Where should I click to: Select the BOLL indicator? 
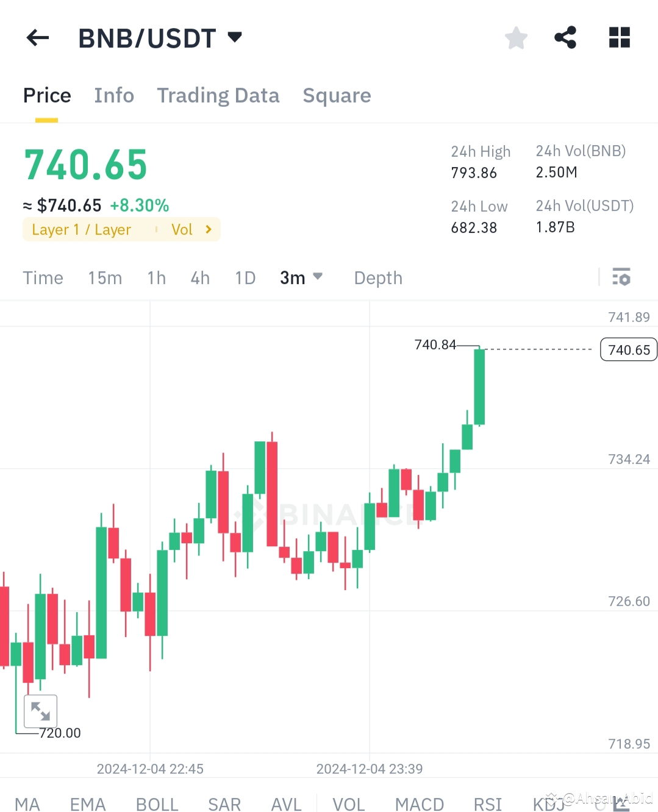(157, 803)
